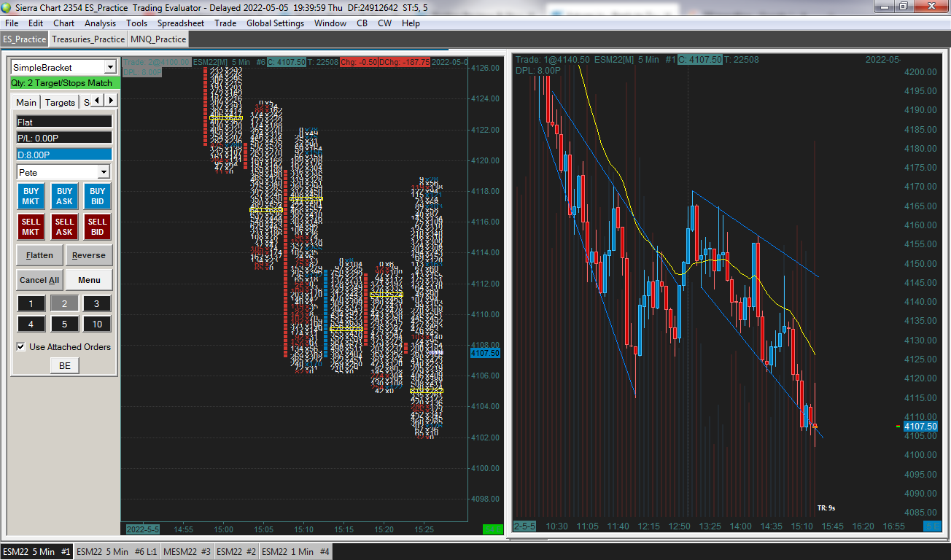This screenshot has width=951, height=560.
Task: Open the Window menu
Action: point(330,23)
